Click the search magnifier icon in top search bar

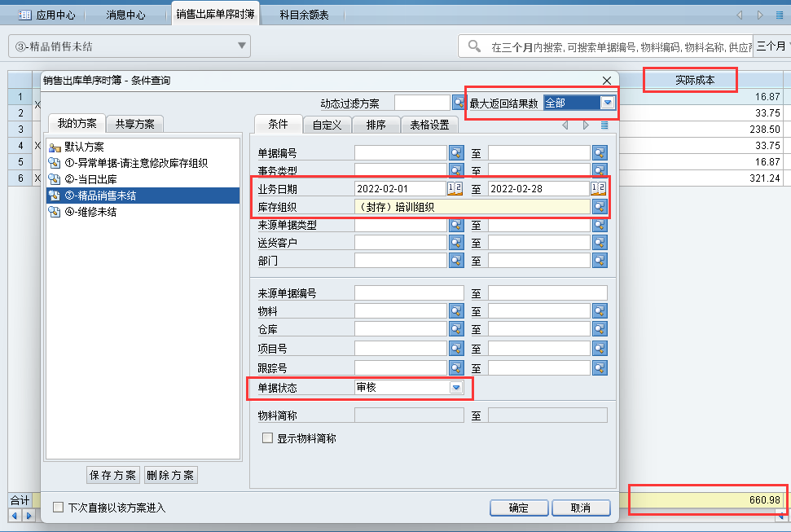(473, 46)
